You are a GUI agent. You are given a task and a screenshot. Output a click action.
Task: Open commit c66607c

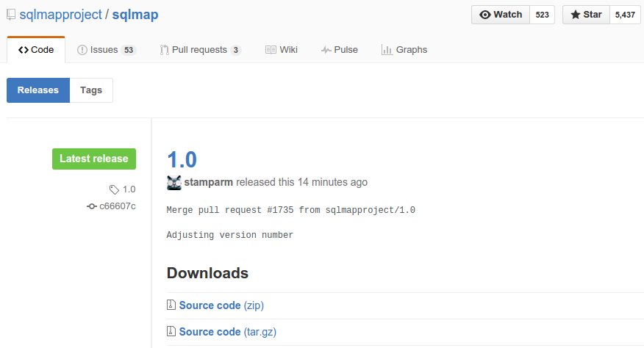coord(118,206)
